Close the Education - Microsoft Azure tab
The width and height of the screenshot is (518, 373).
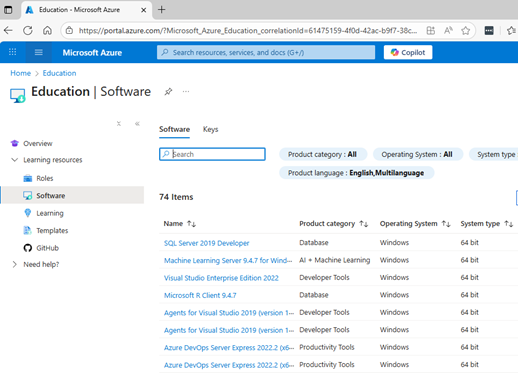[x=144, y=10]
